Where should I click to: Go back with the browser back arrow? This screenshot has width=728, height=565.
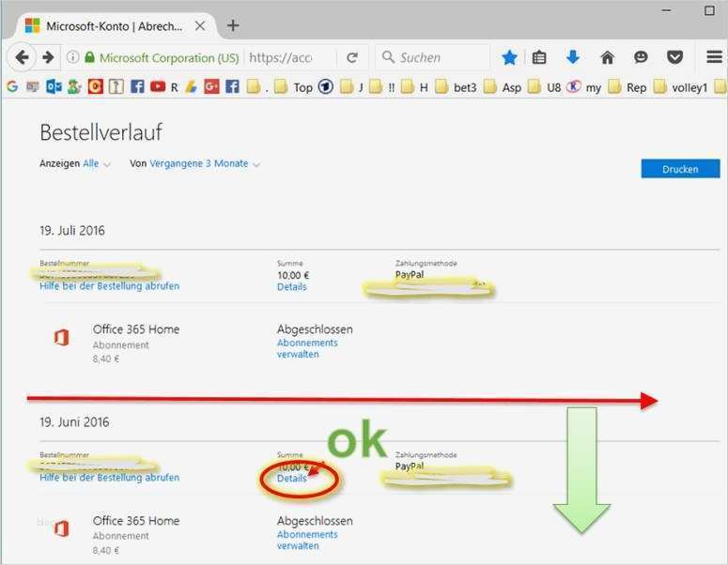click(22, 57)
